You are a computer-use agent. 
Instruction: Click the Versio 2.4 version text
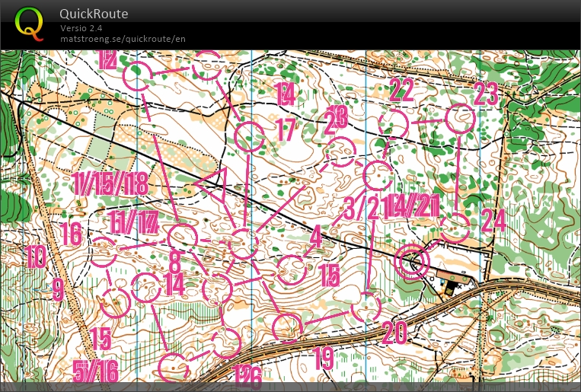click(81, 28)
